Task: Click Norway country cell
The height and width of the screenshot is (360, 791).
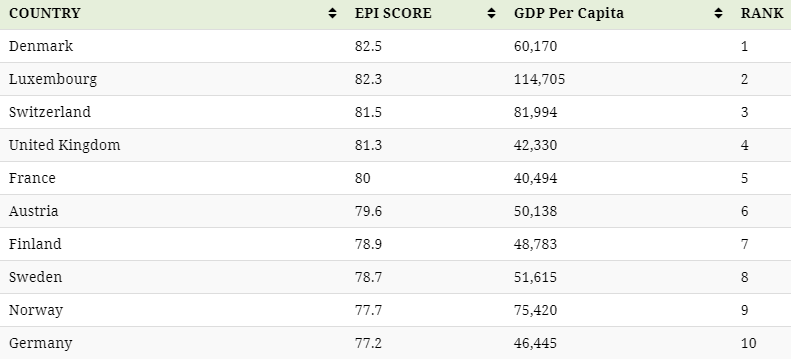Action: tap(36, 310)
